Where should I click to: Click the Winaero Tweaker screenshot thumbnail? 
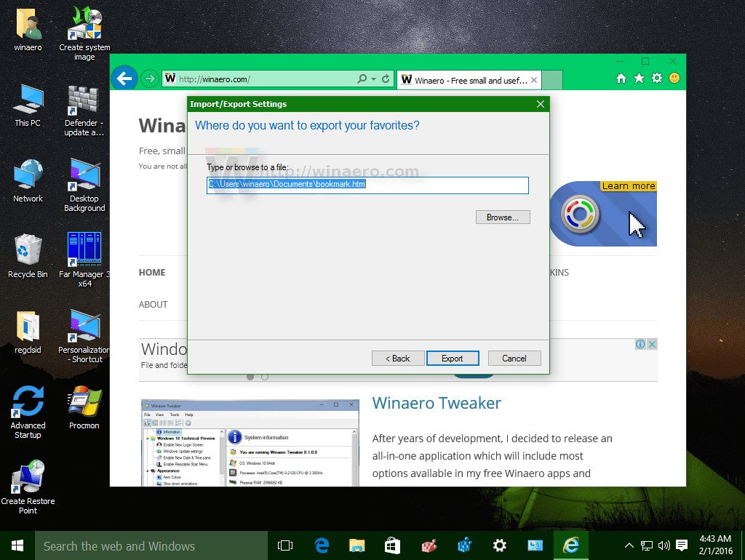tap(250, 443)
